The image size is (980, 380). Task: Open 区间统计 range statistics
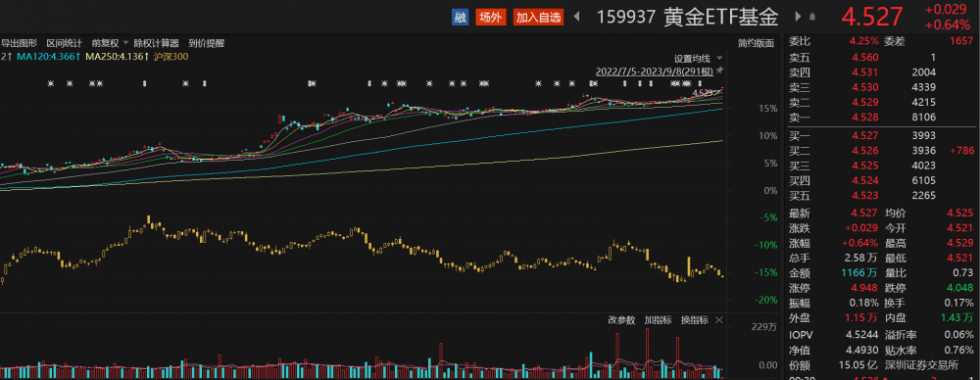65,43
